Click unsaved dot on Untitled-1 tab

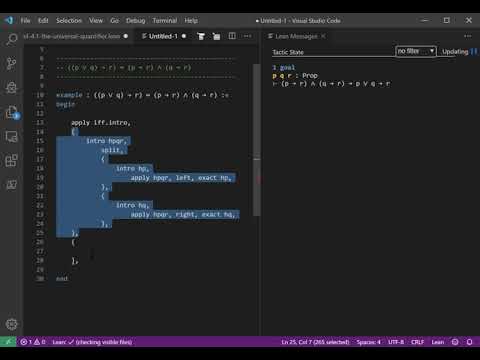click(x=184, y=36)
